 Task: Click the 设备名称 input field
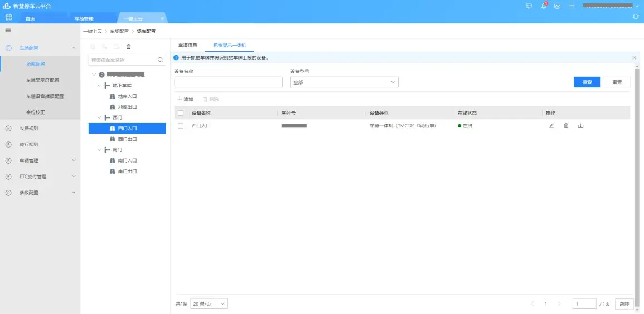(228, 82)
